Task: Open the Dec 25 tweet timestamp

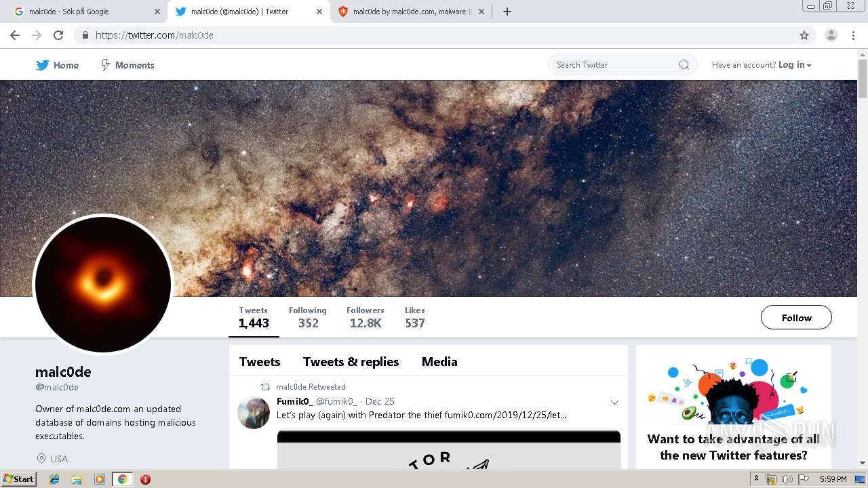Action: pyautogui.click(x=380, y=401)
